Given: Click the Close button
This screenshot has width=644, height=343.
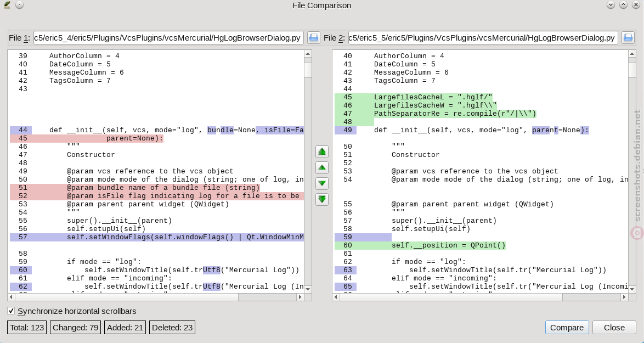Looking at the screenshot, I should (614, 328).
